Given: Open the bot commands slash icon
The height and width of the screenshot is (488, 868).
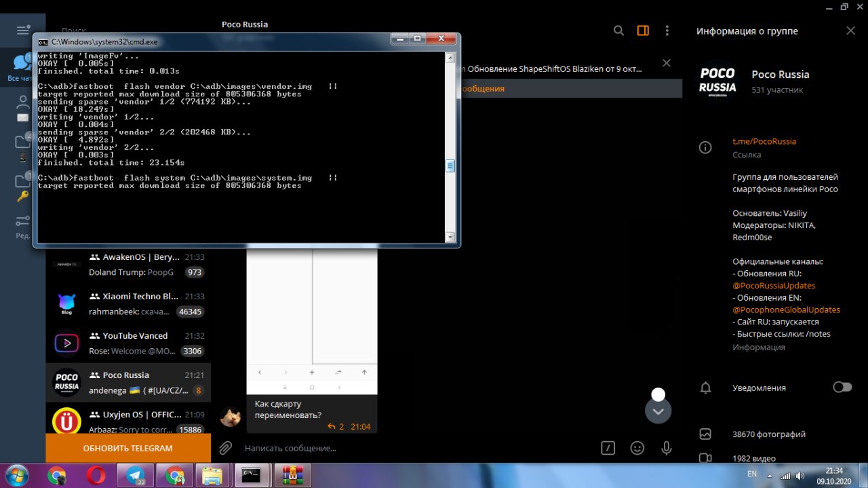Looking at the screenshot, I should 608,448.
